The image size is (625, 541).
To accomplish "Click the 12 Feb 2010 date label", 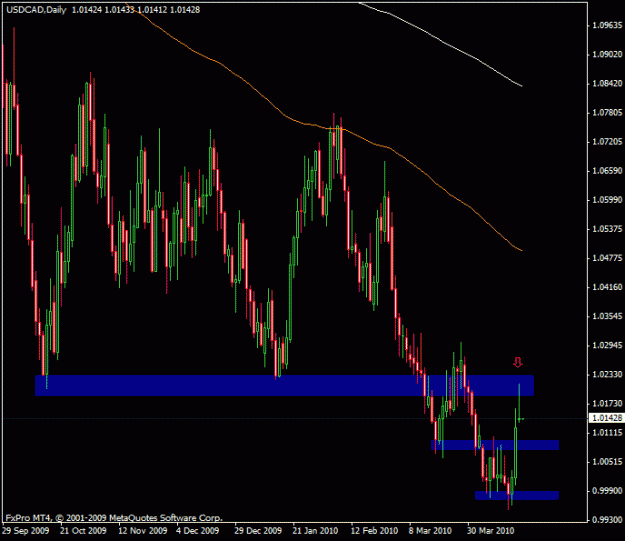I will (x=374, y=531).
